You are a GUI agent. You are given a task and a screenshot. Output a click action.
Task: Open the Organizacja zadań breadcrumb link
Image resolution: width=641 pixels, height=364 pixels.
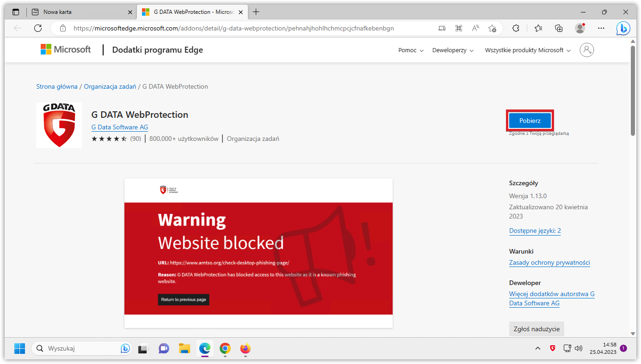coord(110,86)
